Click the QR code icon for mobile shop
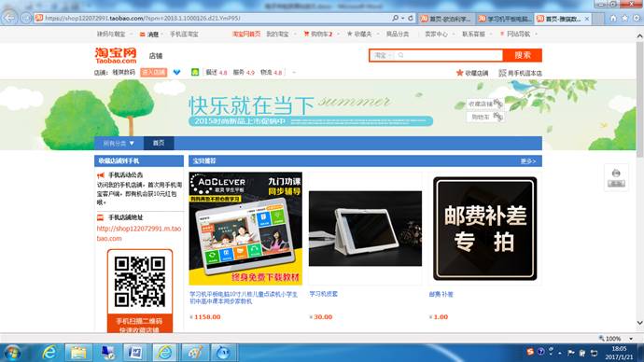This screenshot has width=644, height=362. click(502, 73)
